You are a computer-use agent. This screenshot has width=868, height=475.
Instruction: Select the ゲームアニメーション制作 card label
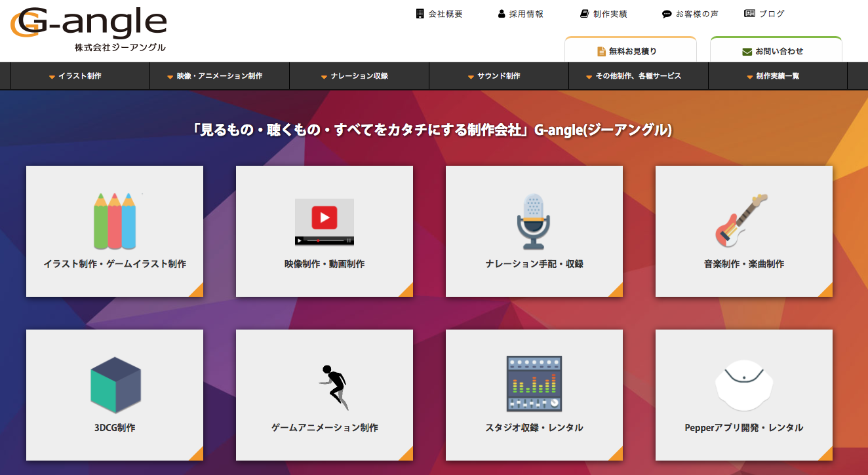pos(325,428)
